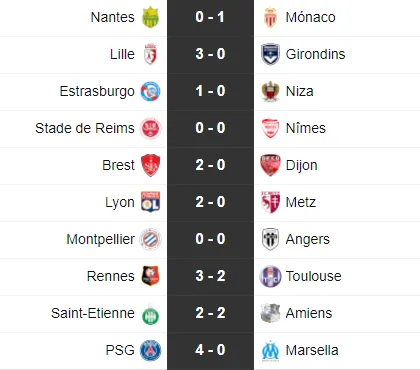This screenshot has height=370, width=420.
Task: Open the Lille team logo
Action: 150,54
